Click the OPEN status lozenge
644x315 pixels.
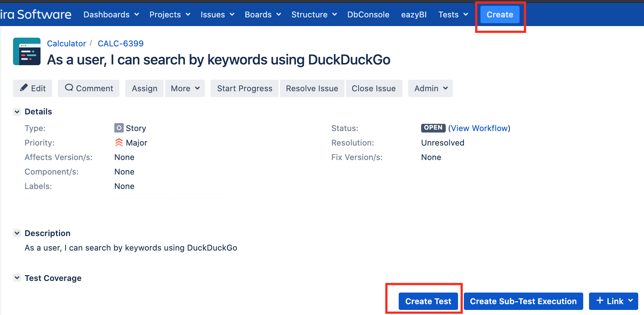(433, 128)
